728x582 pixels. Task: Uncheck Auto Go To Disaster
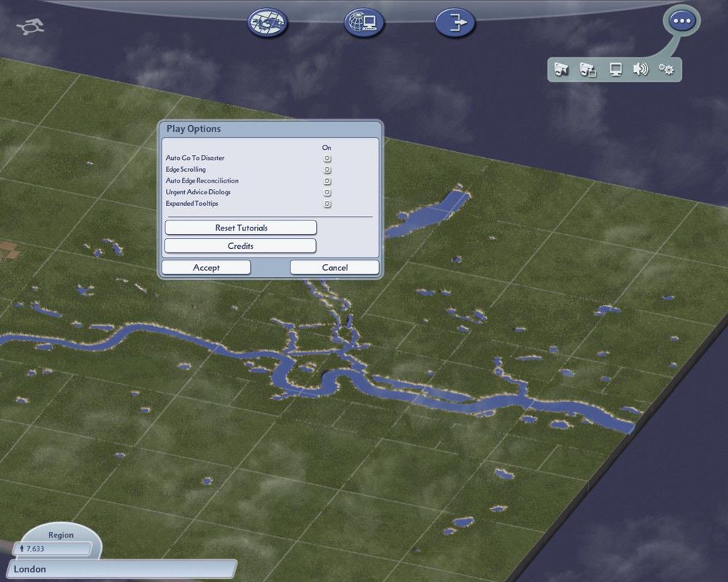328,159
